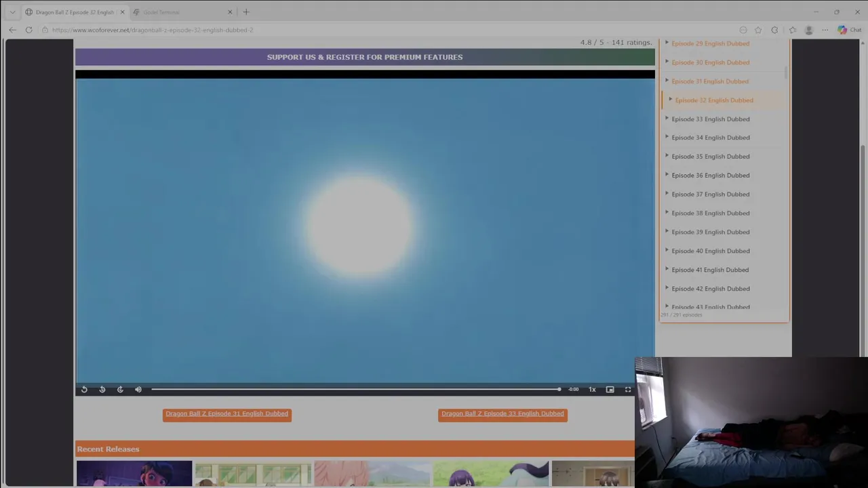
Task: Click the -0:00 remaining time display
Action: point(574,390)
